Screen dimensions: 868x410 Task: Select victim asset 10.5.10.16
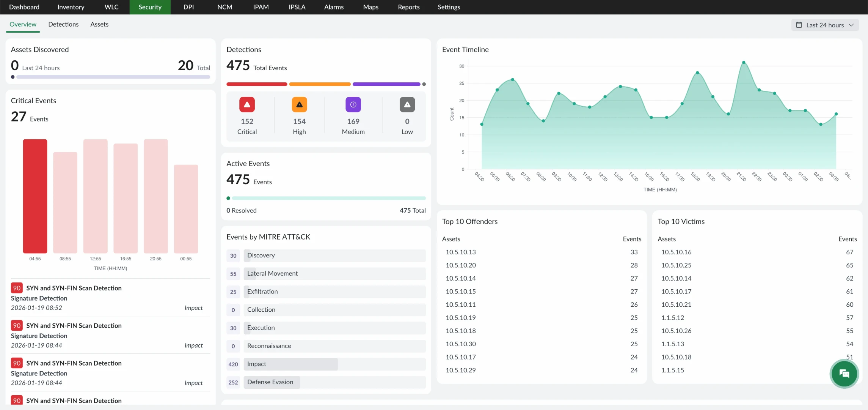[x=676, y=252]
